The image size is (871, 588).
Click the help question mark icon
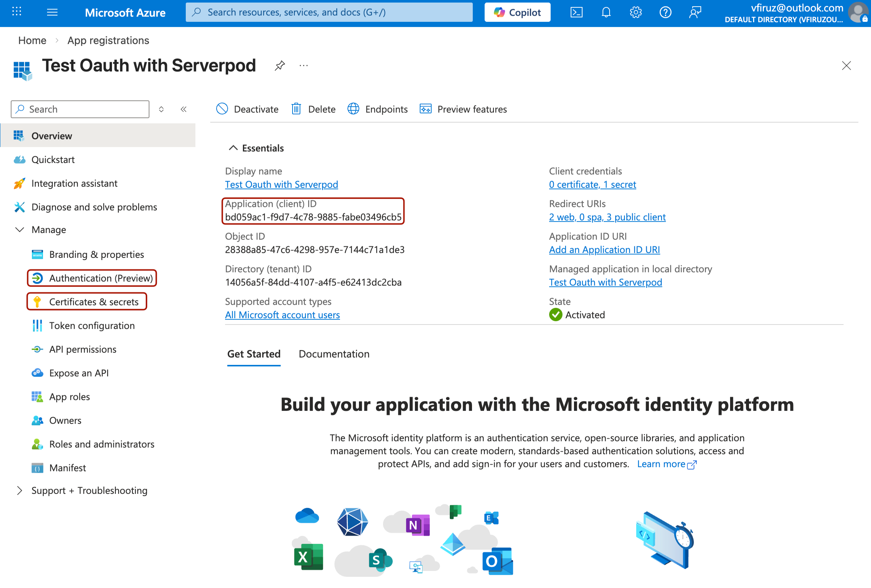(665, 12)
